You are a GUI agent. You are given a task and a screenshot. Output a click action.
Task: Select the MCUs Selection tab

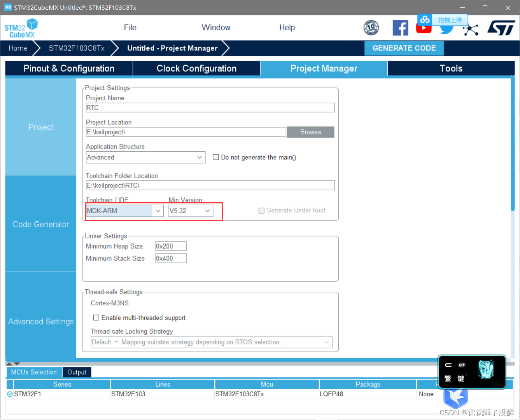(34, 372)
